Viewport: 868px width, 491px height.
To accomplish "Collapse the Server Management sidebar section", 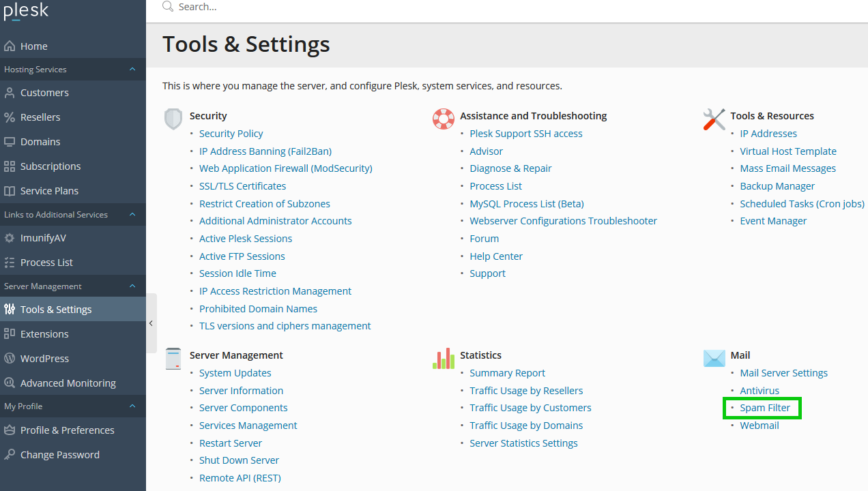I will tap(132, 286).
